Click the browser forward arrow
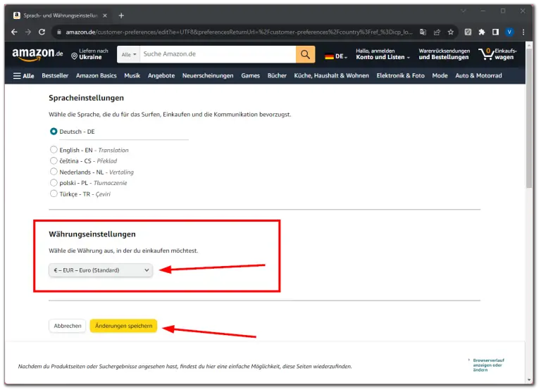The height and width of the screenshot is (392, 541). coord(28,32)
